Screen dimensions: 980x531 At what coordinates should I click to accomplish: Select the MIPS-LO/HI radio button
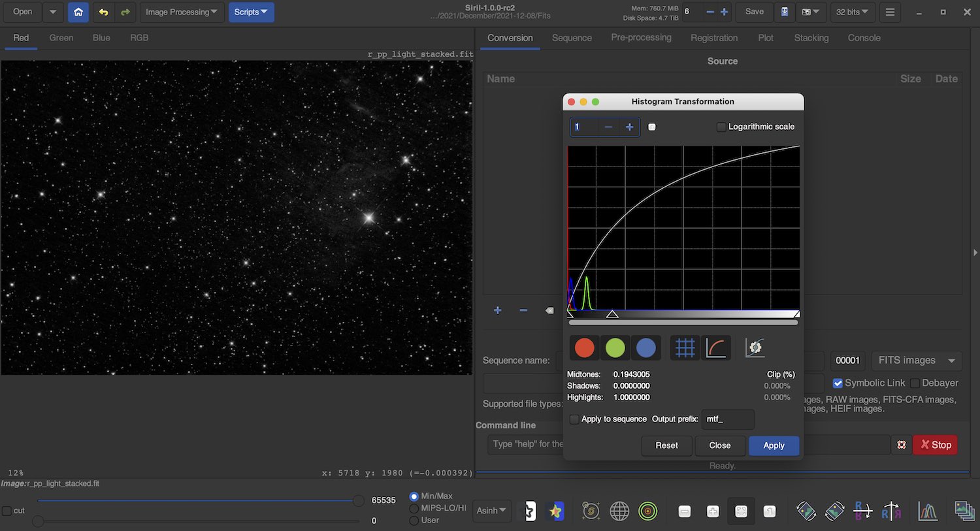coord(414,508)
